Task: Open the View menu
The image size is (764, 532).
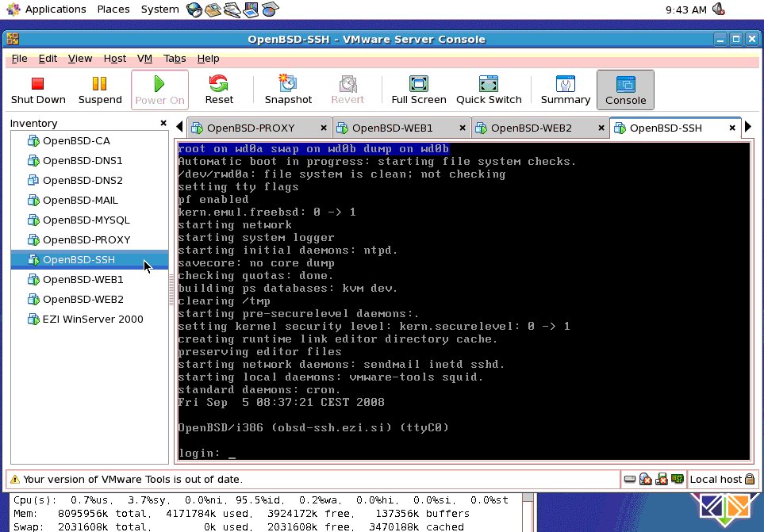Action: click(80, 59)
